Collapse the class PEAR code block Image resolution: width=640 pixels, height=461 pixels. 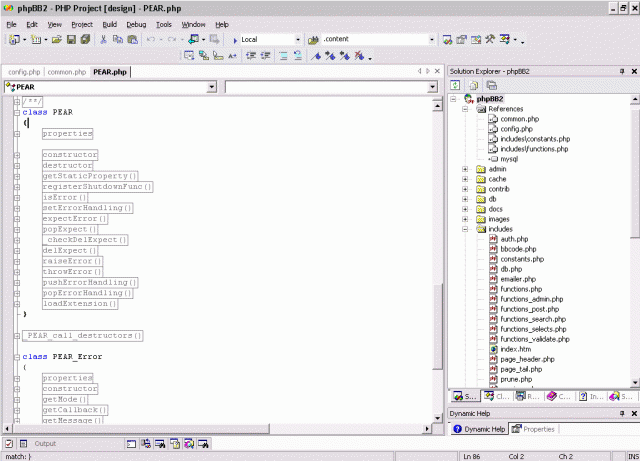pos(17,112)
